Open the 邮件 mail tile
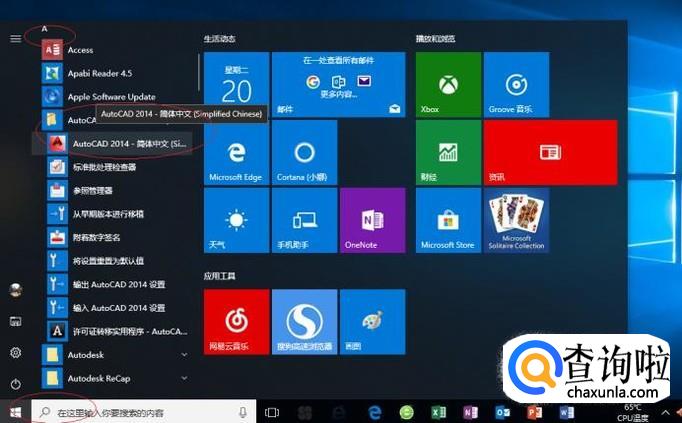The width and height of the screenshot is (682, 423). [x=338, y=85]
